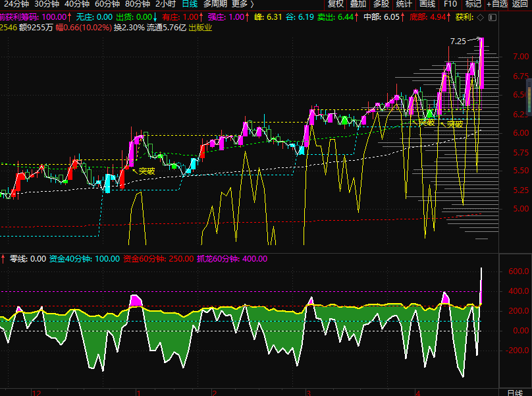Viewport: 532px width, 396px height.
Task: Click 返回 to go back
Action: pyautogui.click(x=519, y=4)
